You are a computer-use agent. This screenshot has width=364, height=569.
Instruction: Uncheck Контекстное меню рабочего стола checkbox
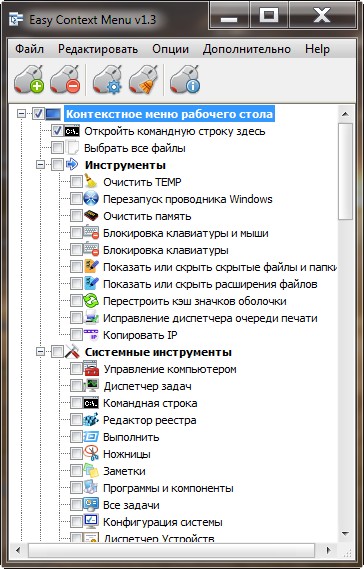click(38, 114)
